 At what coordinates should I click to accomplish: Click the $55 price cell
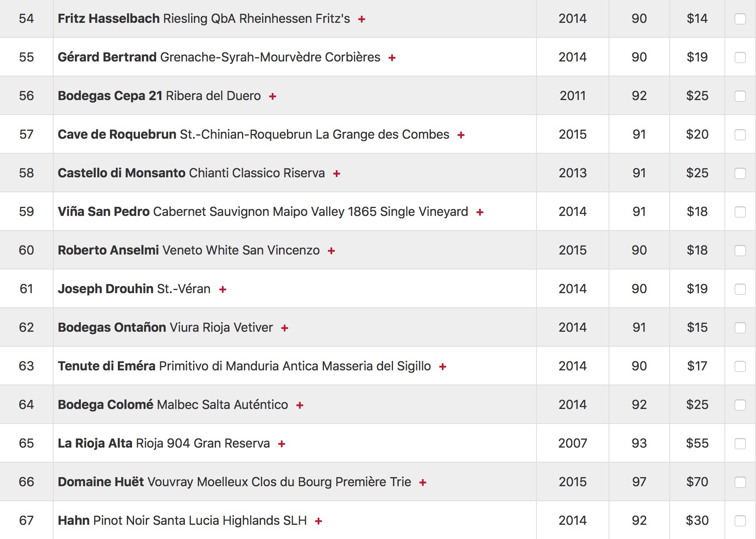(697, 443)
